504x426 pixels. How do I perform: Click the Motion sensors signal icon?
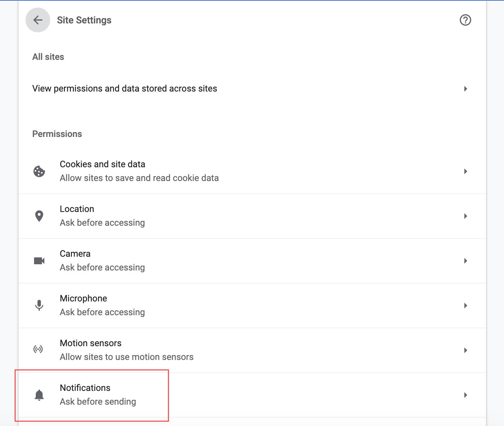(x=38, y=350)
